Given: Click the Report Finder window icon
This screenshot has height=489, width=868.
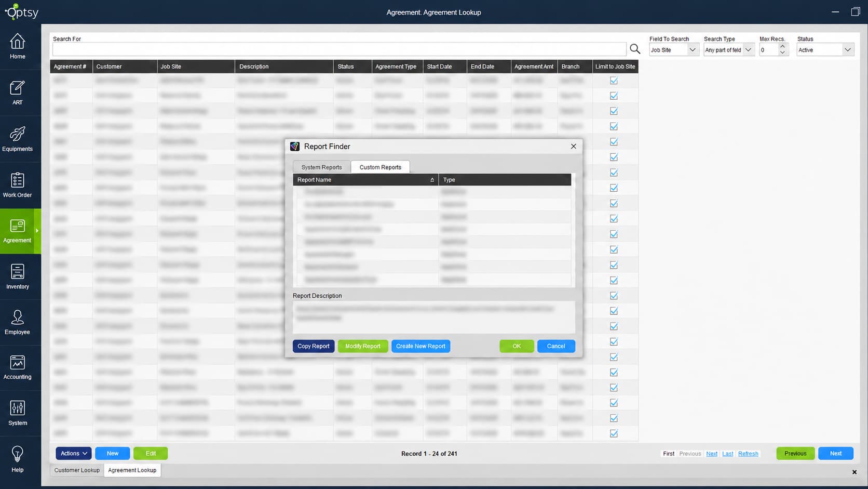Looking at the screenshot, I should coord(295,147).
